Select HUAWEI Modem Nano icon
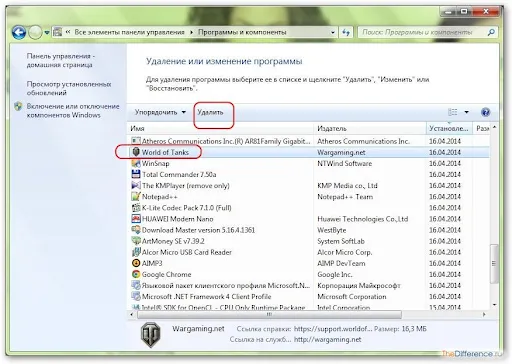 (136, 219)
